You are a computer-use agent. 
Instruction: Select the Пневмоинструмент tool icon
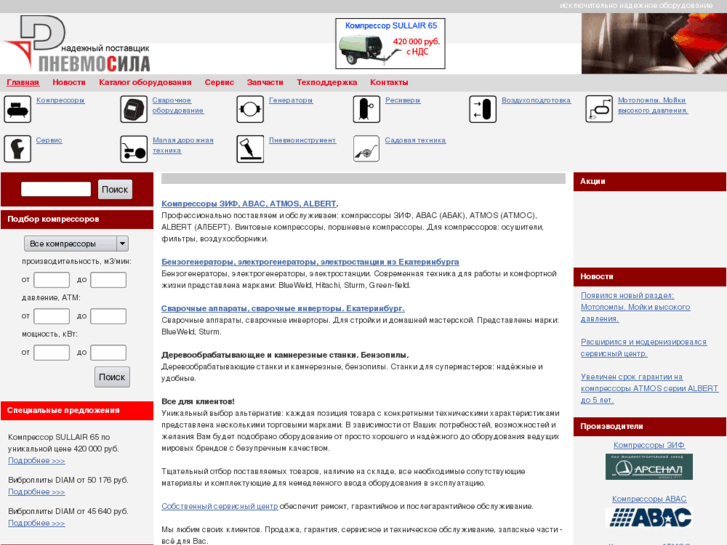pos(250,149)
